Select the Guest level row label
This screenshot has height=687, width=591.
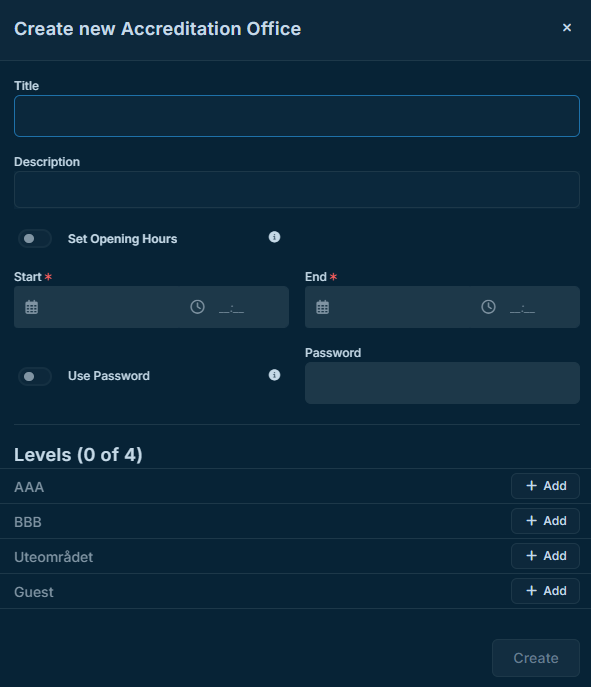(34, 592)
